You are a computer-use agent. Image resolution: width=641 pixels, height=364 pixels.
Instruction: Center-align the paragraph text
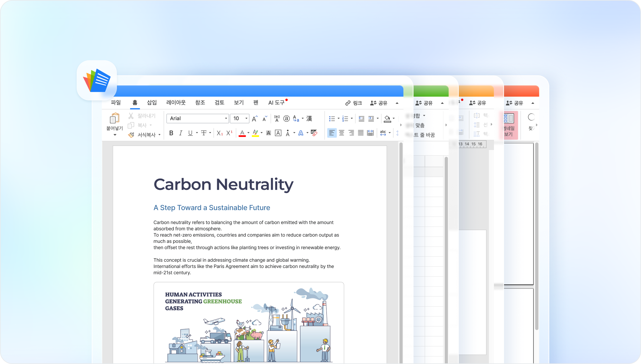(342, 133)
